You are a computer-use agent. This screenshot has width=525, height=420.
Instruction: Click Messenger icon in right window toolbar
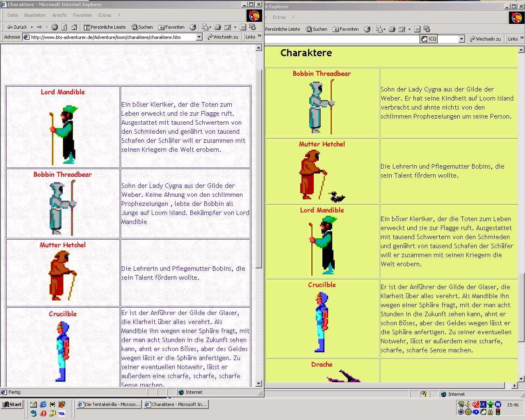427,29
